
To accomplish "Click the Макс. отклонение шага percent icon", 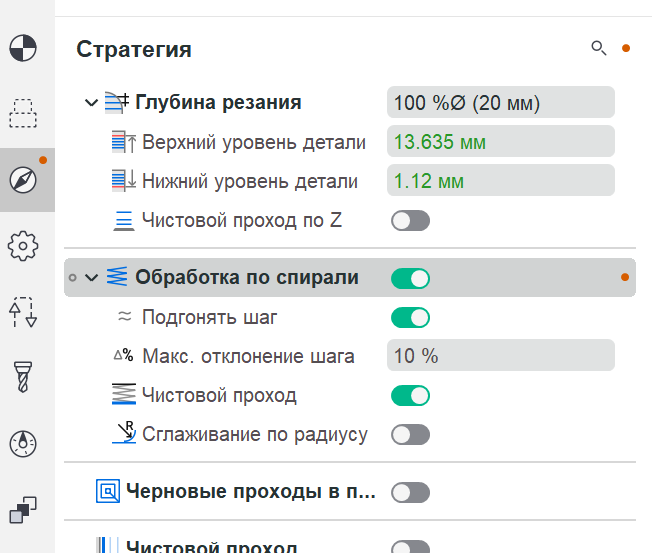I will tap(123, 356).
